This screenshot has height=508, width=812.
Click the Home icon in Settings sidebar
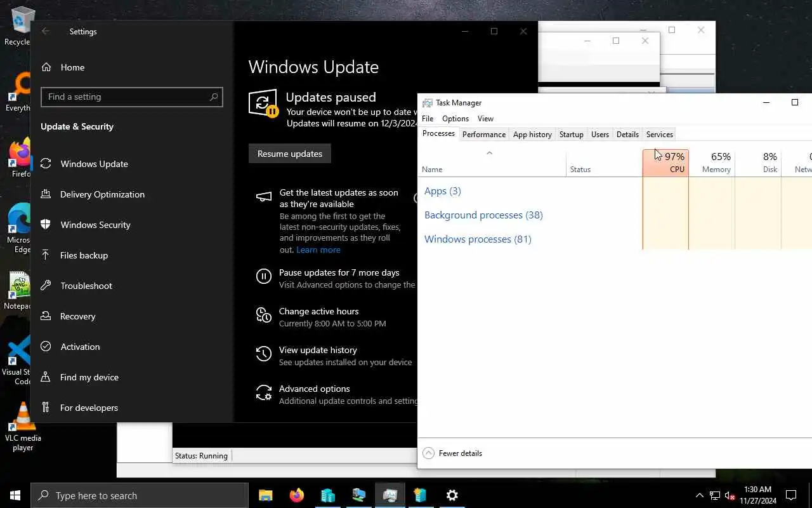pos(46,67)
